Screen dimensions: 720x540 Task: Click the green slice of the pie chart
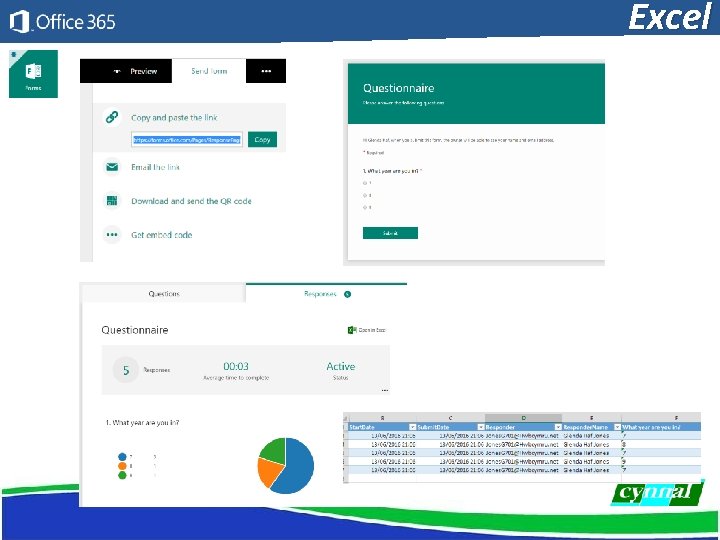click(x=275, y=449)
